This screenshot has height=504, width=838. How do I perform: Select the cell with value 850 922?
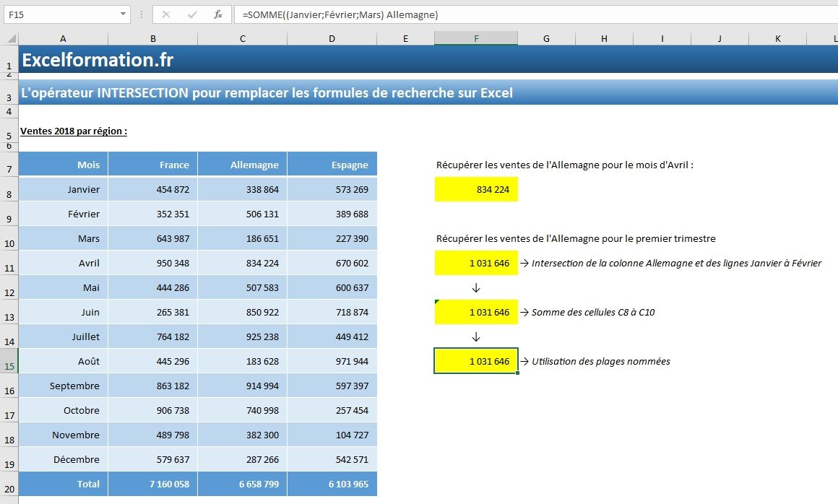click(243, 313)
